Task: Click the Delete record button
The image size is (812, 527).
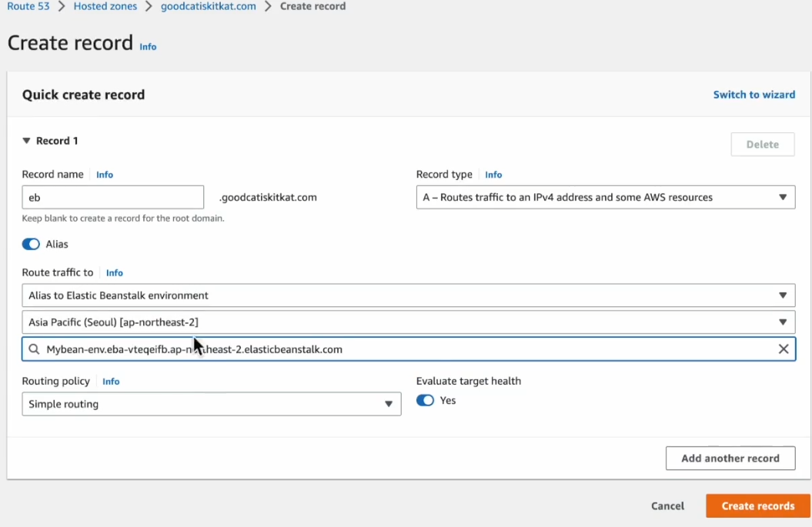Action: 762,145
